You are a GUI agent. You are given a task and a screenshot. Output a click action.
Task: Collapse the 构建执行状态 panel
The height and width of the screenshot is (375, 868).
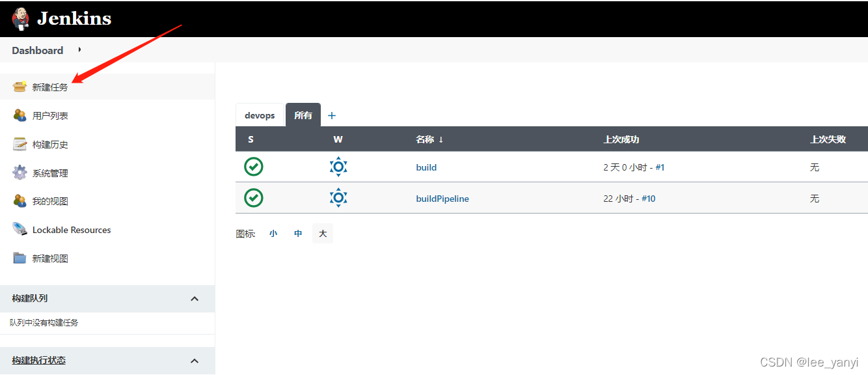pos(194,360)
